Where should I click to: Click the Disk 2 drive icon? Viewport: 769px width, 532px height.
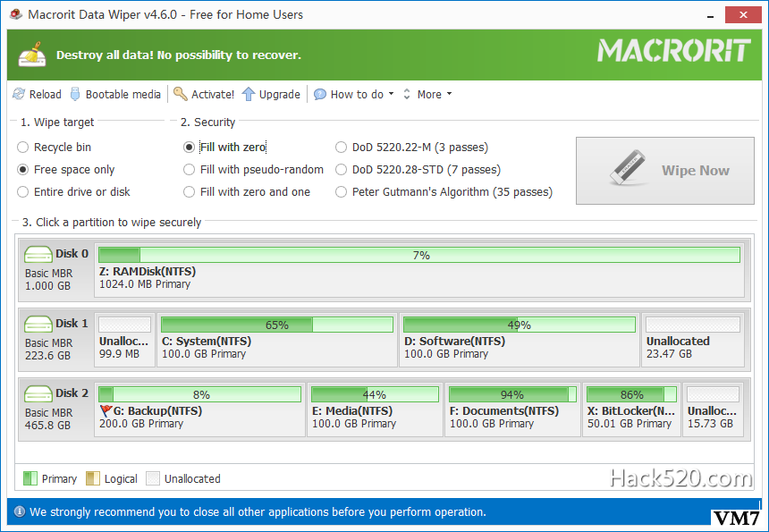click(38, 393)
